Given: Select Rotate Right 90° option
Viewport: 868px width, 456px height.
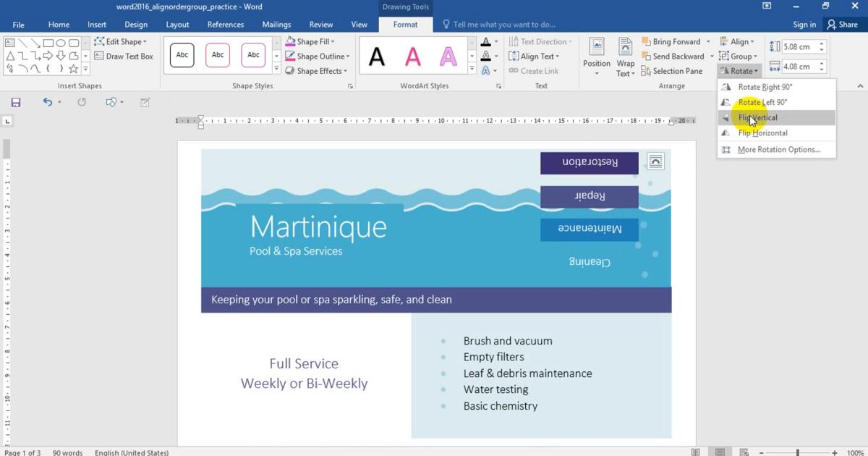Looking at the screenshot, I should (765, 87).
